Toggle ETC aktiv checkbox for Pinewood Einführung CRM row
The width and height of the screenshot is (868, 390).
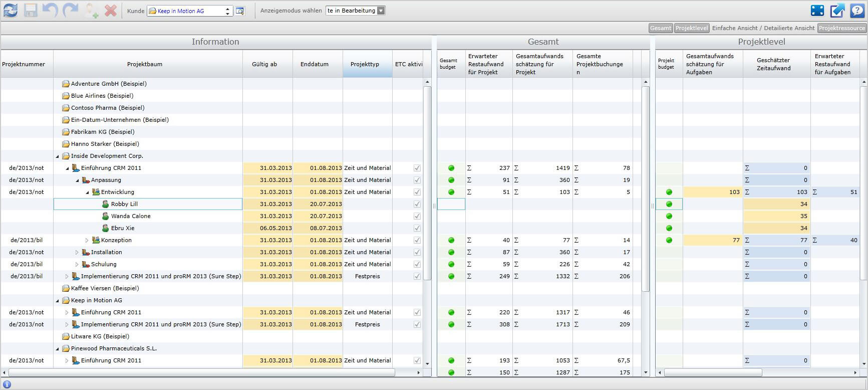click(417, 360)
